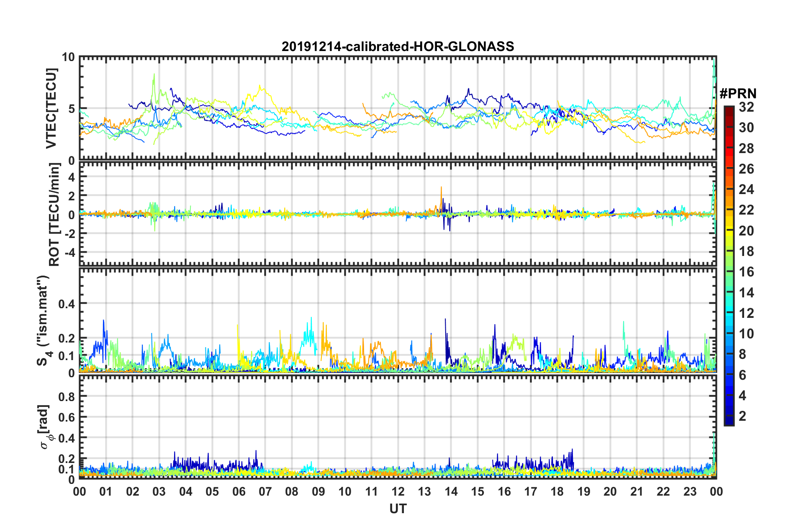
Task: Click x-axis hour label 07
Action: click(x=265, y=491)
